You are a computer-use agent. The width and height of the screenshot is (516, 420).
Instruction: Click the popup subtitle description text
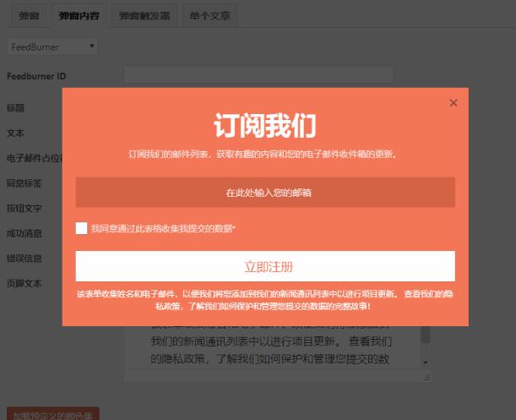(263, 154)
